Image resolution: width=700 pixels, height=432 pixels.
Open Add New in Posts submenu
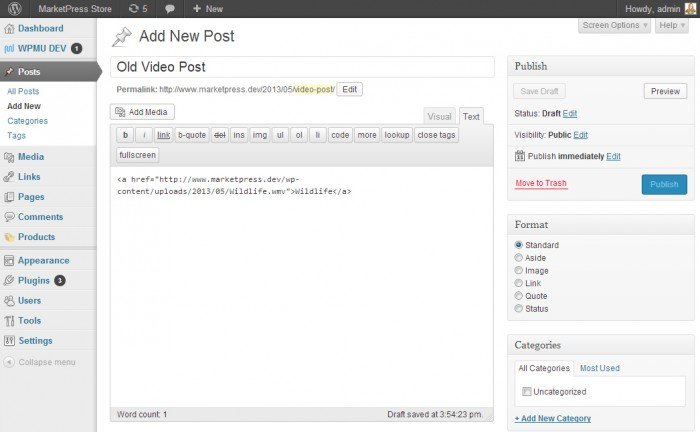tap(24, 106)
